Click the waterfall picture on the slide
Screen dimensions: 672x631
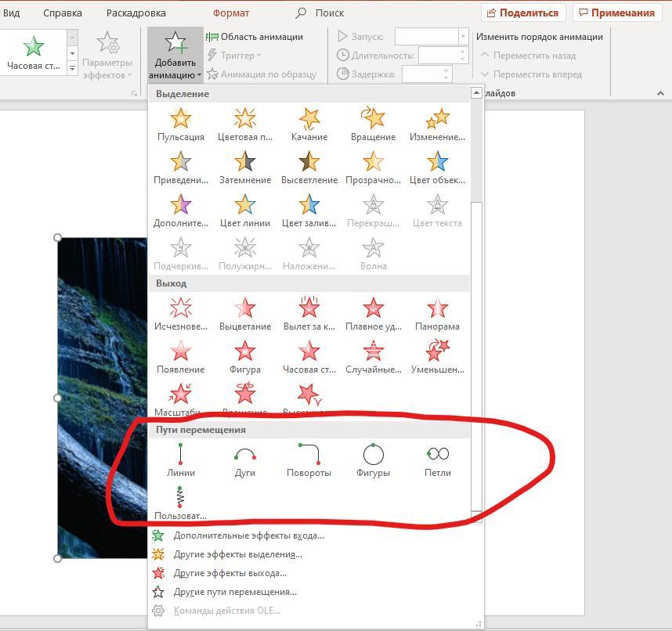coord(102,398)
